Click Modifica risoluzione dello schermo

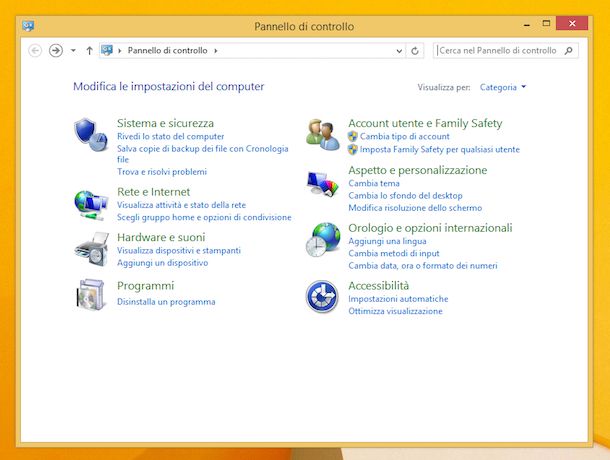click(415, 208)
